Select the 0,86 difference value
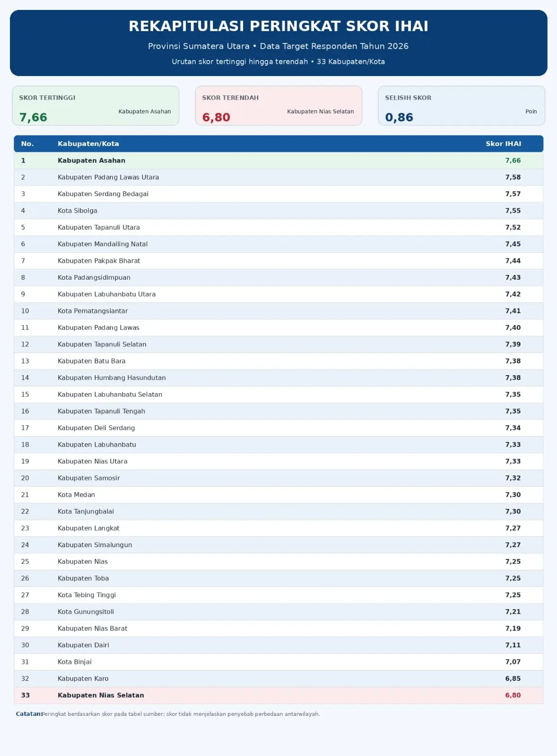This screenshot has width=557, height=756. tap(399, 117)
